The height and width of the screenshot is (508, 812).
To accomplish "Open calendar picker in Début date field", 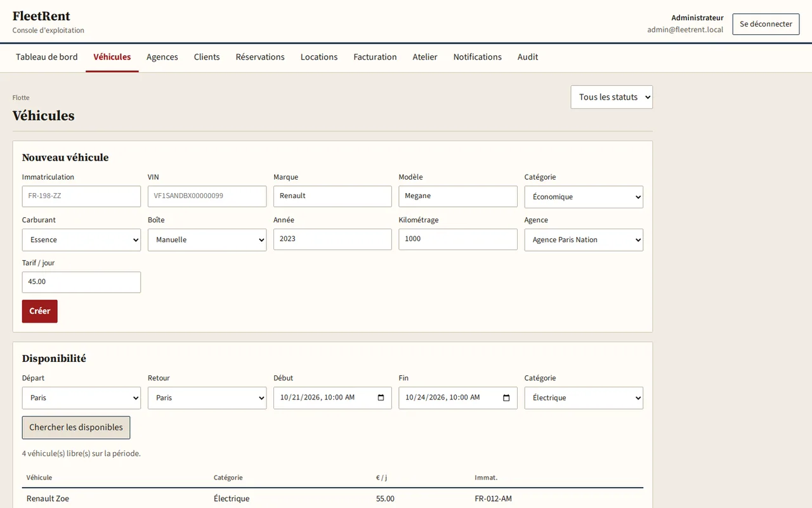I will coord(381,398).
